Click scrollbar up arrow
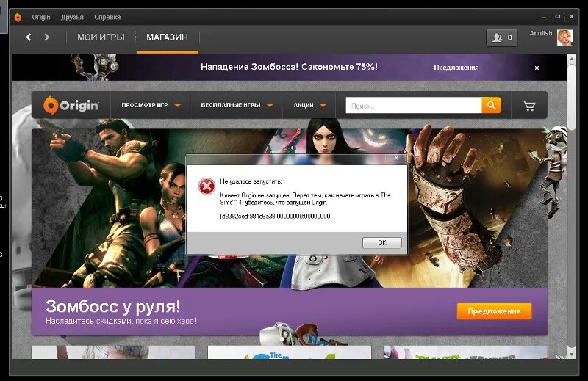Image resolution: width=588 pixels, height=381 pixels. tap(572, 59)
